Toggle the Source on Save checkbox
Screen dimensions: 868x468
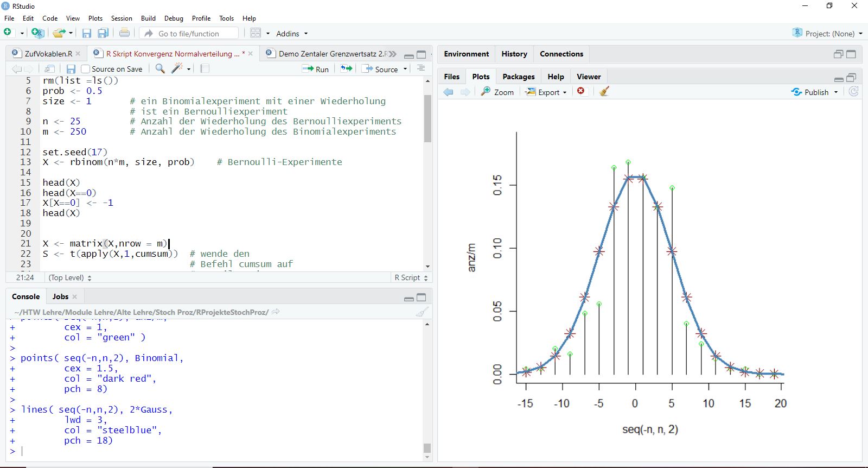coord(85,69)
